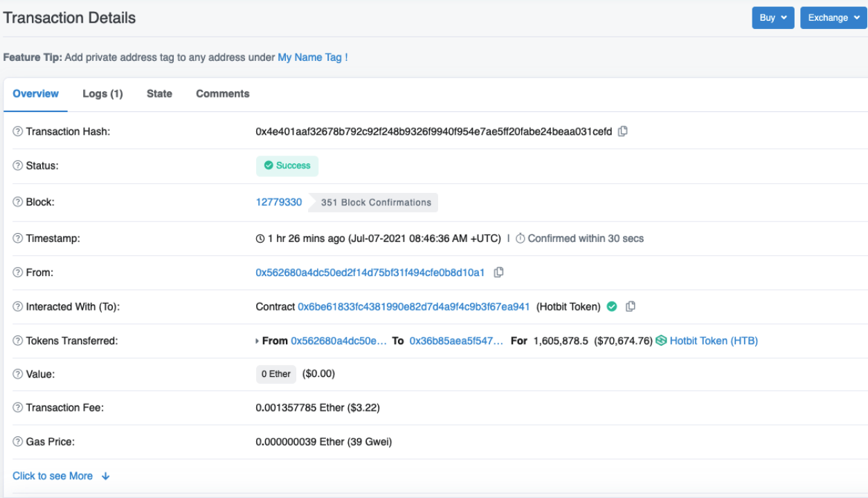Open the Exchange dropdown menu
The width and height of the screenshot is (868, 498).
pyautogui.click(x=833, y=18)
